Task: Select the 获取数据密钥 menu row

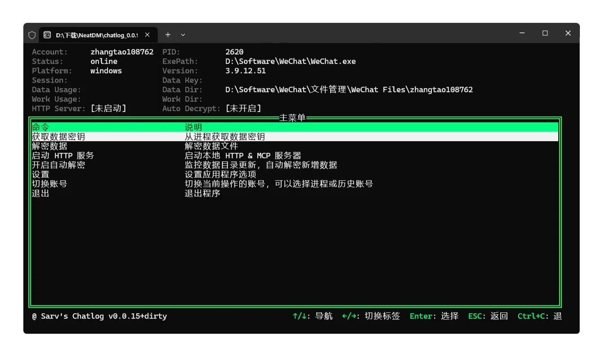Action: click(295, 137)
